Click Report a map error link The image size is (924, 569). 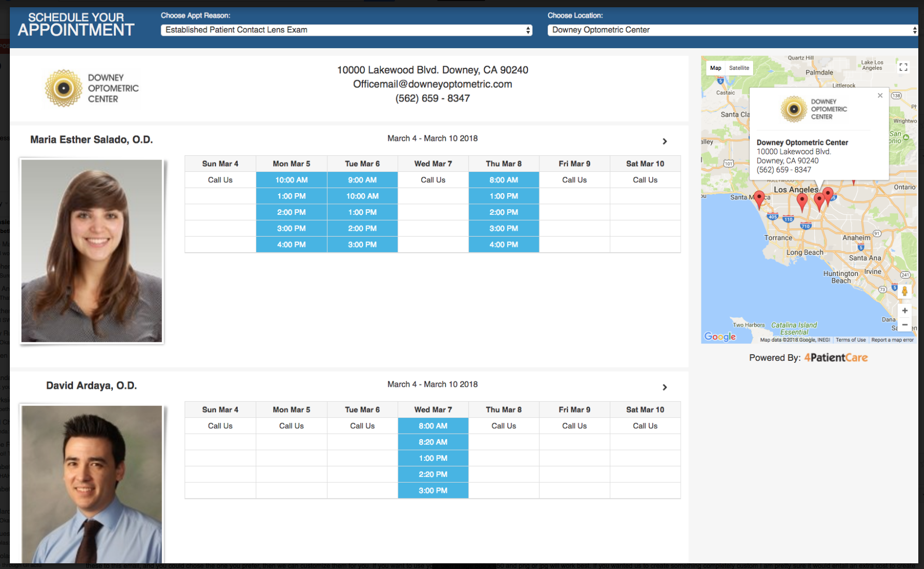(x=892, y=340)
